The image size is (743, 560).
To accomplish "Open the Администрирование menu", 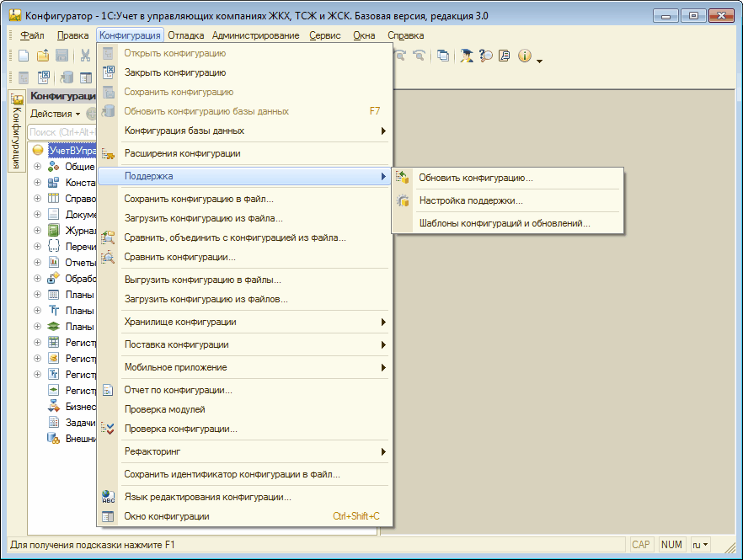I will coord(255,35).
